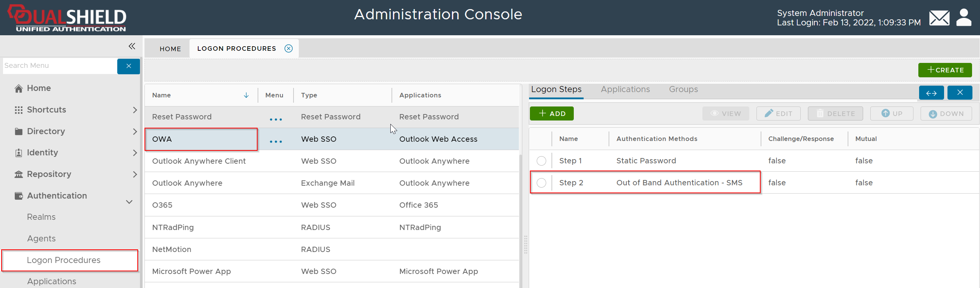Viewport: 980px width, 288px height.
Task: Click the user profile icon
Action: 964,18
